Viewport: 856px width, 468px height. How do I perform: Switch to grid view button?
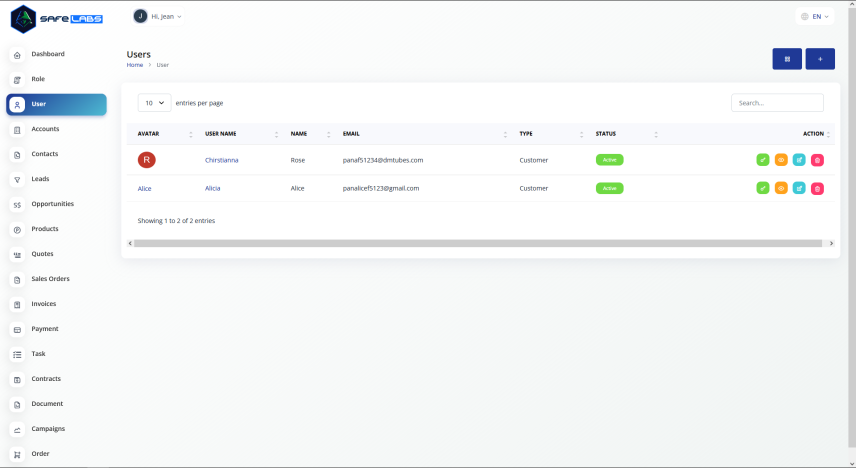point(787,59)
